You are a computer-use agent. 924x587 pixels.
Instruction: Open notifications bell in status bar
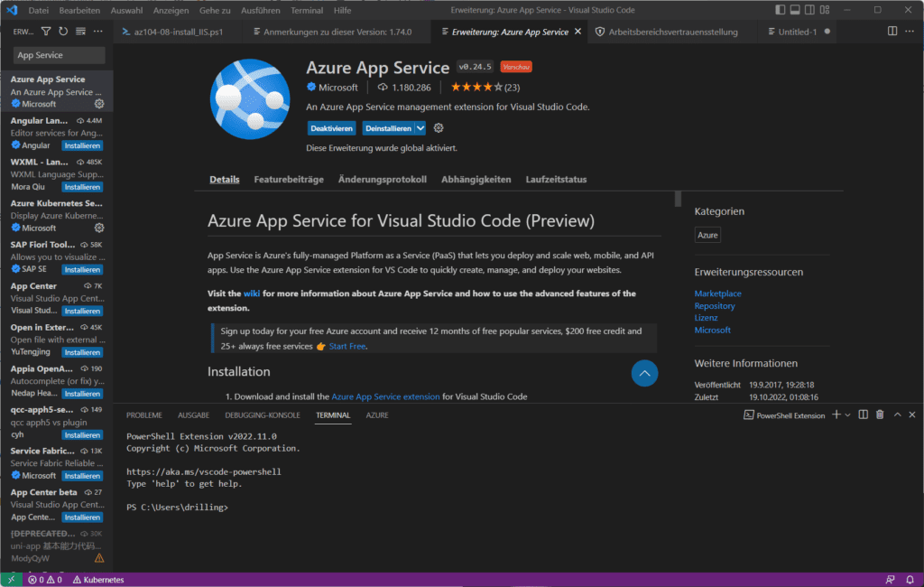coord(910,580)
